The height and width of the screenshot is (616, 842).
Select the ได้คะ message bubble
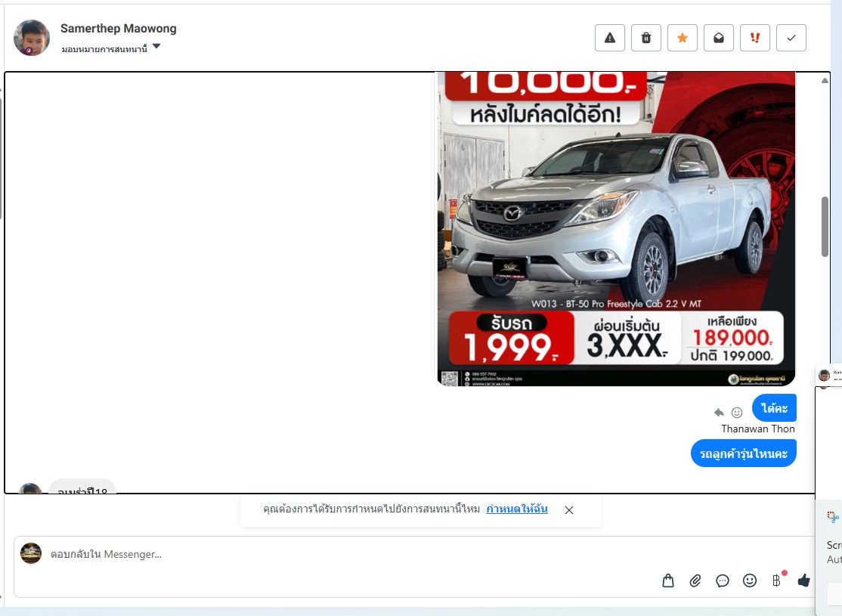[774, 408]
